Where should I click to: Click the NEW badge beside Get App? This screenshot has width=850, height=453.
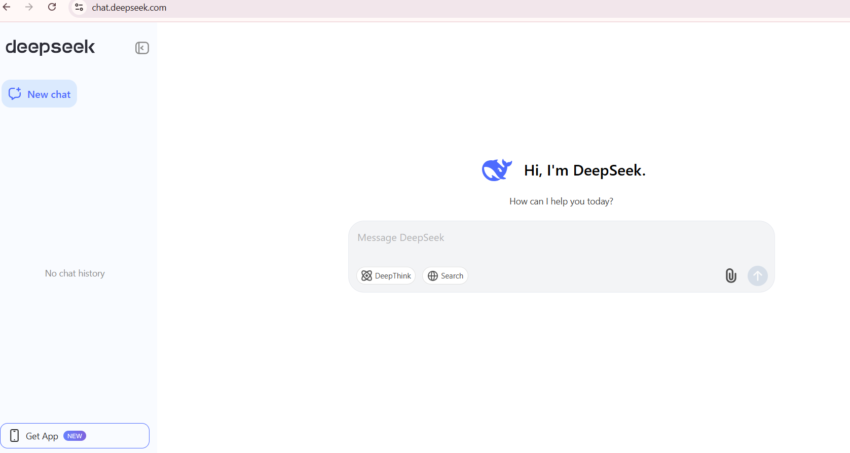[75, 436]
